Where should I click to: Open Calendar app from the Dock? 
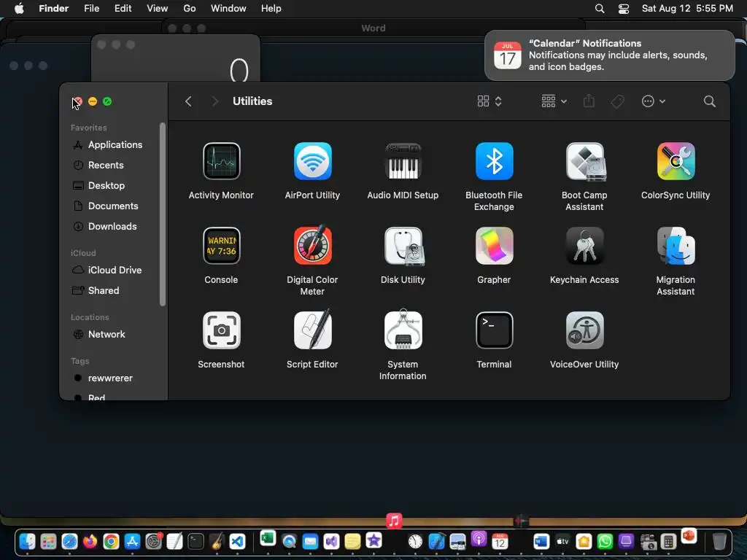pos(500,542)
